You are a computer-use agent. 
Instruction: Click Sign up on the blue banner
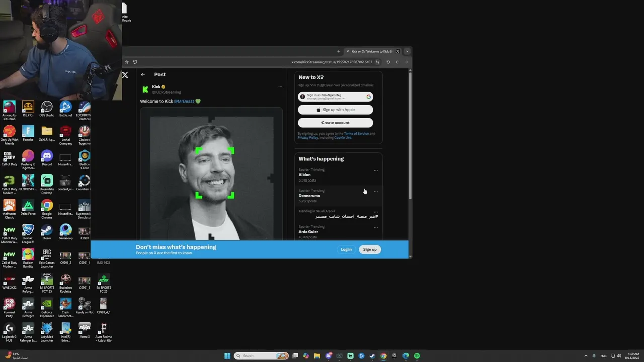[x=370, y=249]
